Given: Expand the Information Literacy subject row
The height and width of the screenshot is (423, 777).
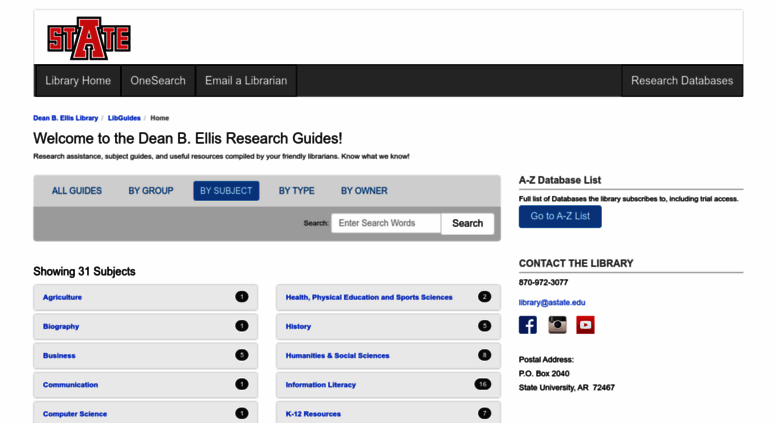Looking at the screenshot, I should pos(388,384).
